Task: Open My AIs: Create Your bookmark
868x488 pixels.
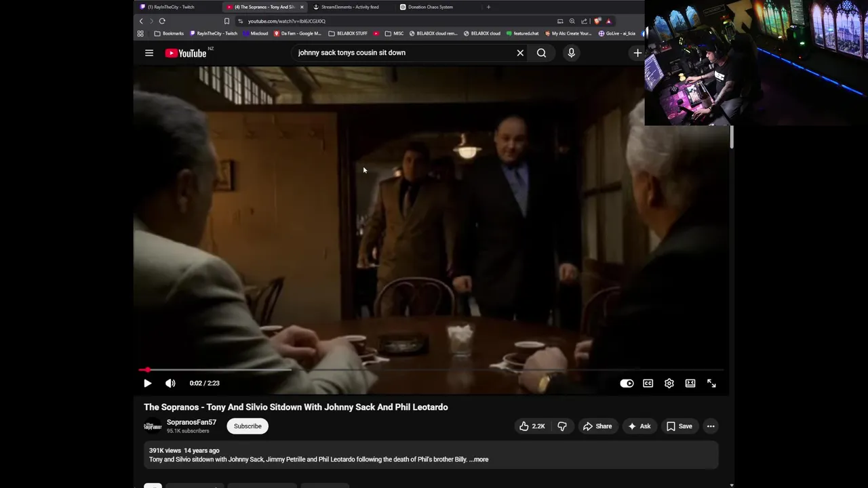Action: (568, 33)
